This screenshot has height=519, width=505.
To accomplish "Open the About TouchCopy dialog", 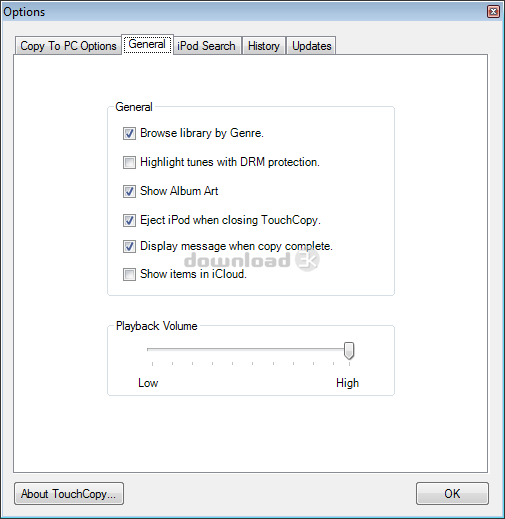I will click(x=69, y=493).
